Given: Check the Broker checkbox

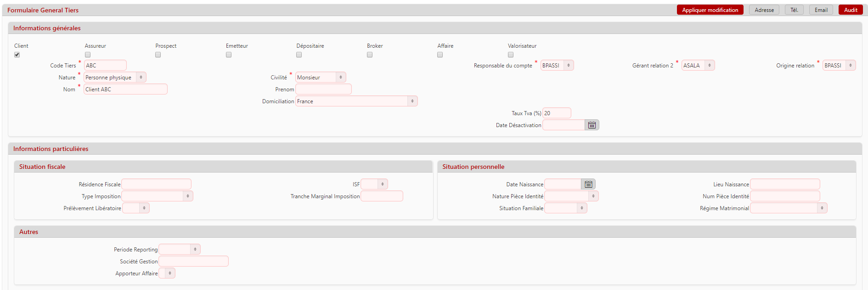Looking at the screenshot, I should (x=370, y=55).
